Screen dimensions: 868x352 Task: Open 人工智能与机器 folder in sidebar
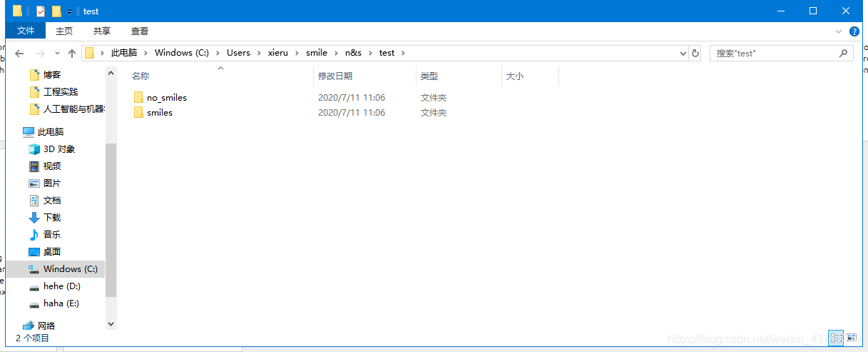pos(74,109)
